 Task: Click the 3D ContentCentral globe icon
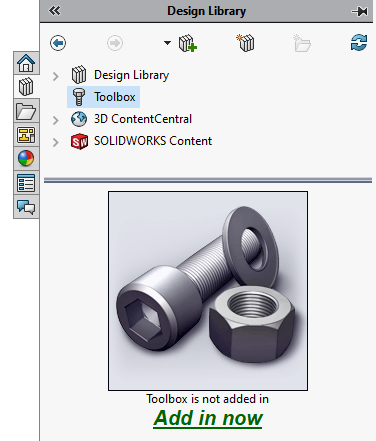(79, 119)
